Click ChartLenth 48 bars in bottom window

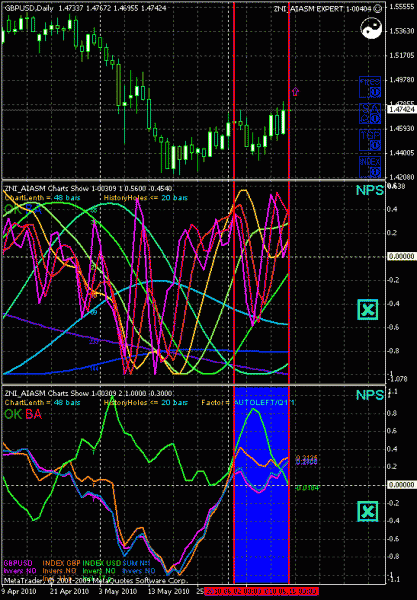click(x=42, y=403)
